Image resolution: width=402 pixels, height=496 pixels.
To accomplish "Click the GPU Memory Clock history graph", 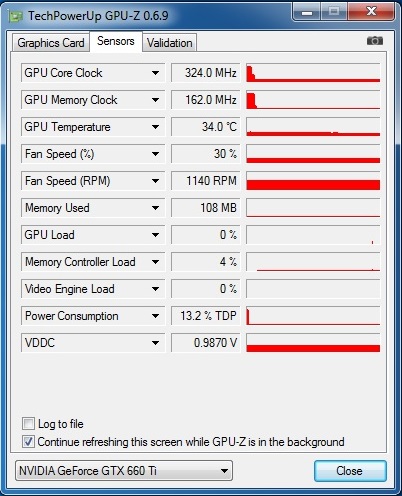I will click(x=313, y=100).
